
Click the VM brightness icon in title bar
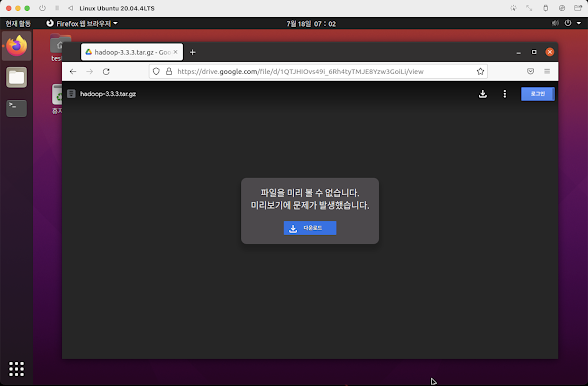coord(513,8)
